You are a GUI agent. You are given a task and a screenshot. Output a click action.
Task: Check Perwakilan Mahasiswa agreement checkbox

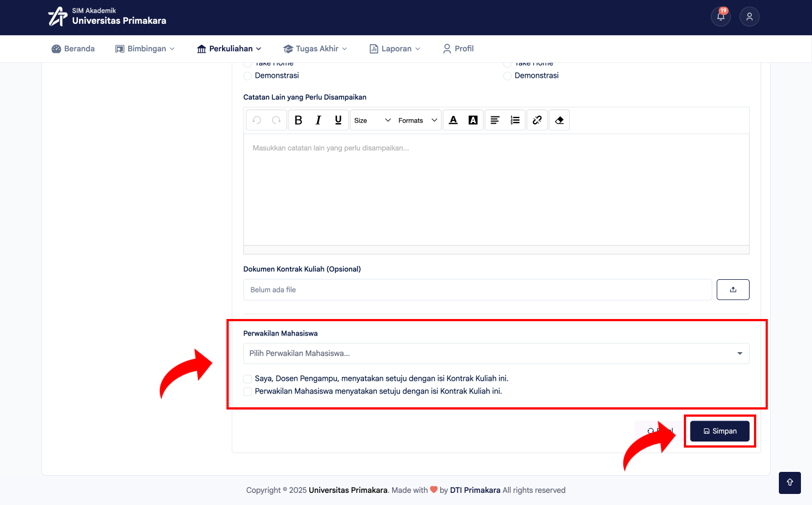247,391
